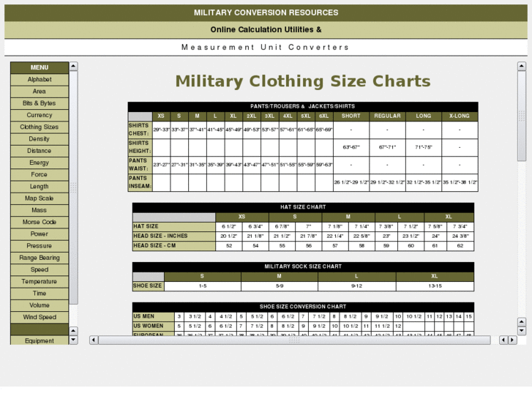Click the main vertical scrollbar thumb
This screenshot has height=399, width=532.
(521, 116)
